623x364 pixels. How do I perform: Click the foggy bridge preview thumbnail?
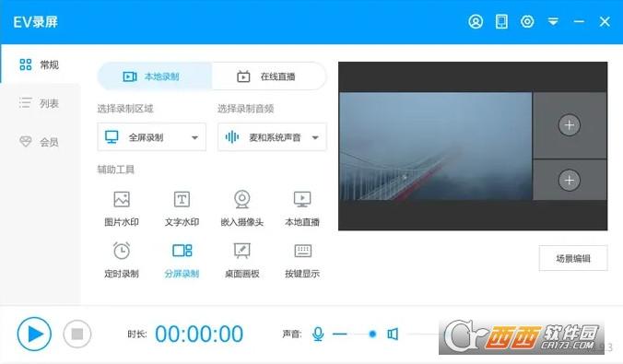tap(436, 147)
